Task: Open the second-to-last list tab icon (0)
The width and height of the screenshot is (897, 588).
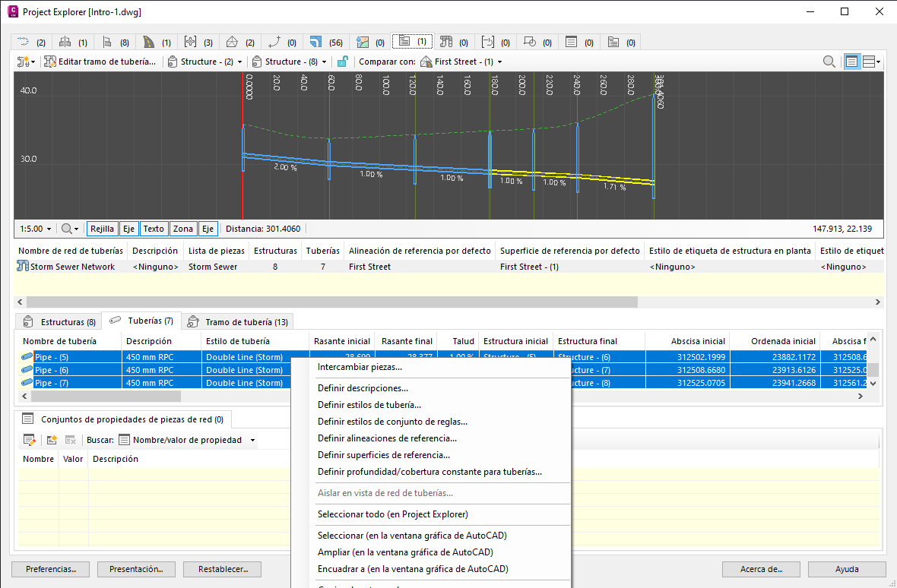Action: click(x=579, y=42)
